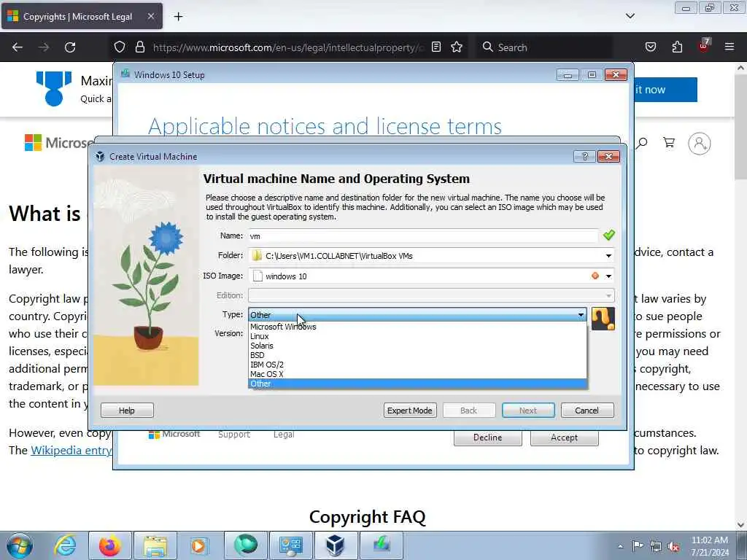Click Support link in Windows 10 Setup

[234, 435]
